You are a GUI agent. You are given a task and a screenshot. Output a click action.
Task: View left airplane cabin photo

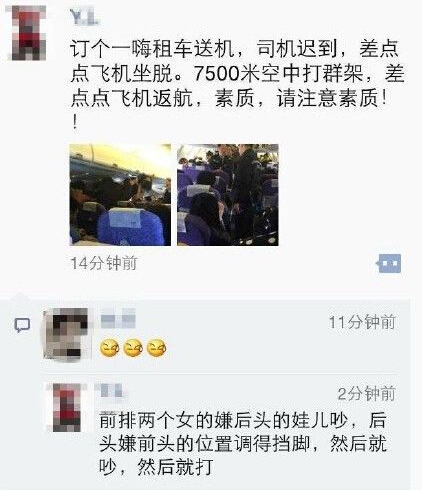(x=120, y=195)
